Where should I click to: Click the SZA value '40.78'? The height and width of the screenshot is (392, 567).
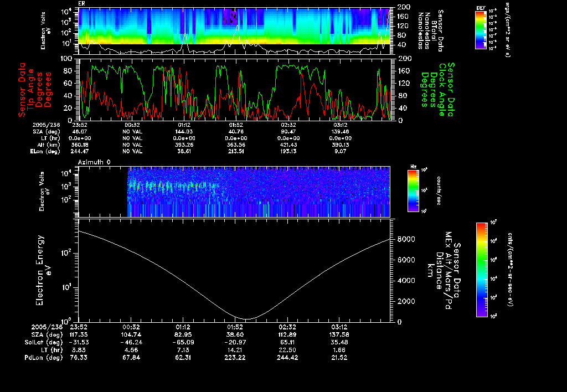tap(236, 132)
